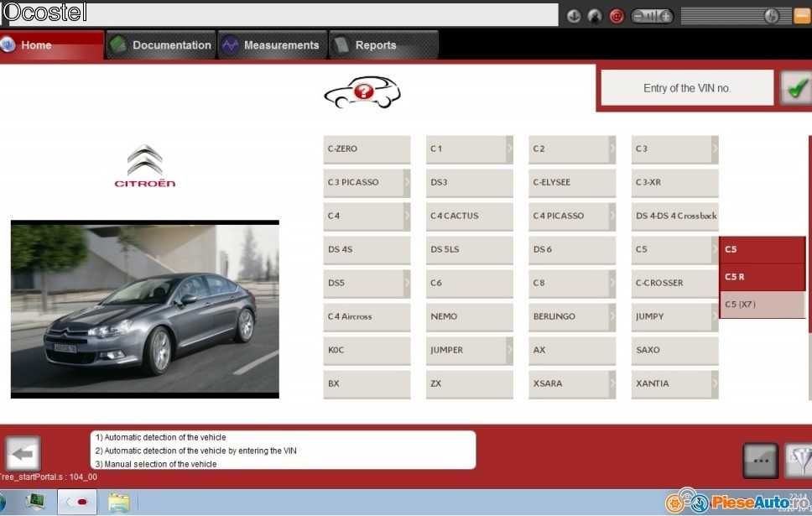Viewport: 812px width, 516px height.
Task: Click the vehicle question mark car icon
Action: click(362, 93)
